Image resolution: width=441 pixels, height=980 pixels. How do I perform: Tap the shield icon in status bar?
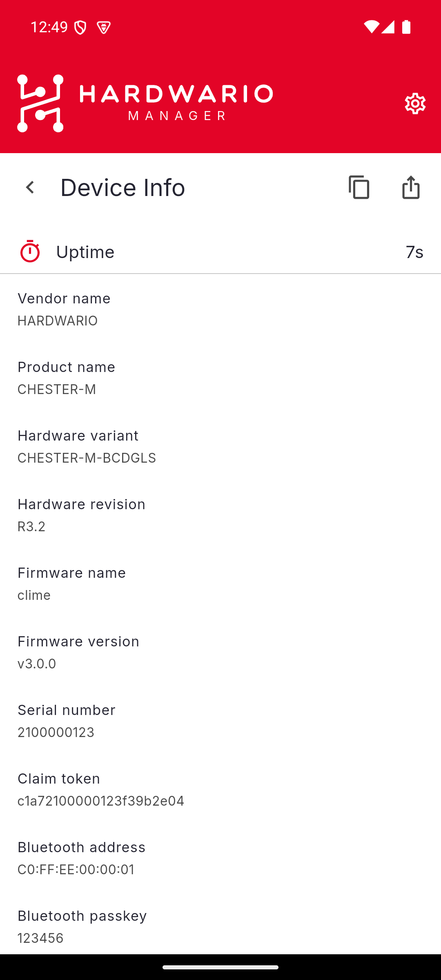[x=80, y=27]
